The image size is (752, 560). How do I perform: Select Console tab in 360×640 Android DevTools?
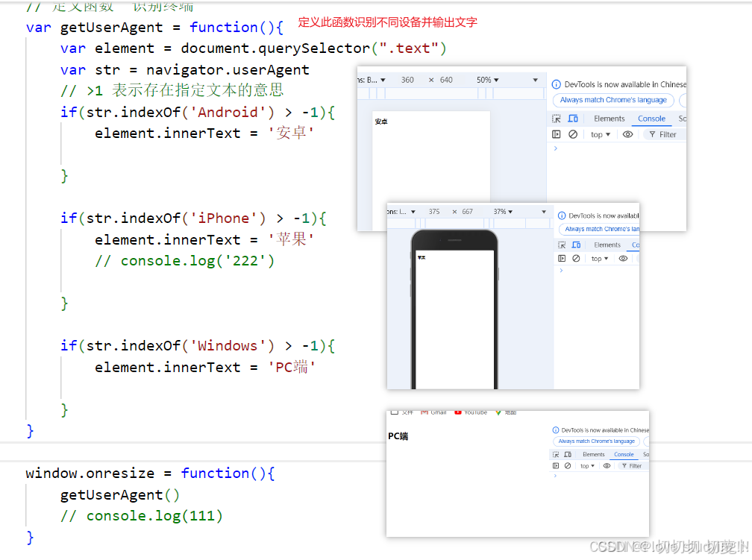tap(651, 119)
